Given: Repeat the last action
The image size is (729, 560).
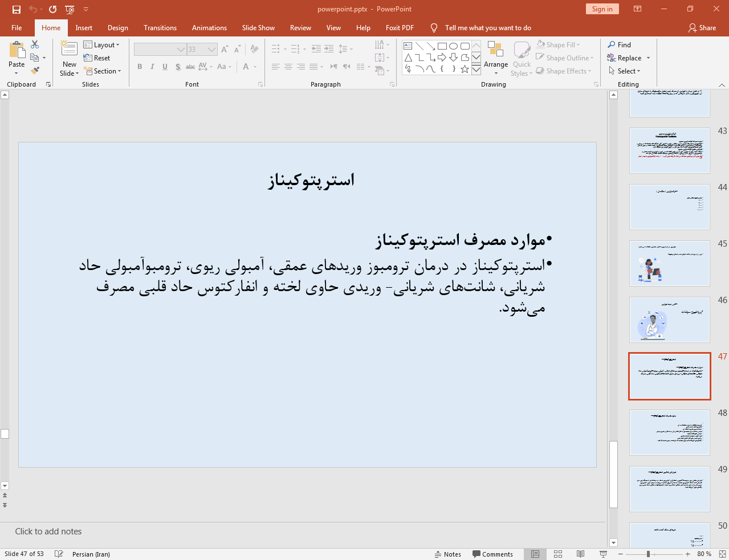Looking at the screenshot, I should (x=52, y=9).
